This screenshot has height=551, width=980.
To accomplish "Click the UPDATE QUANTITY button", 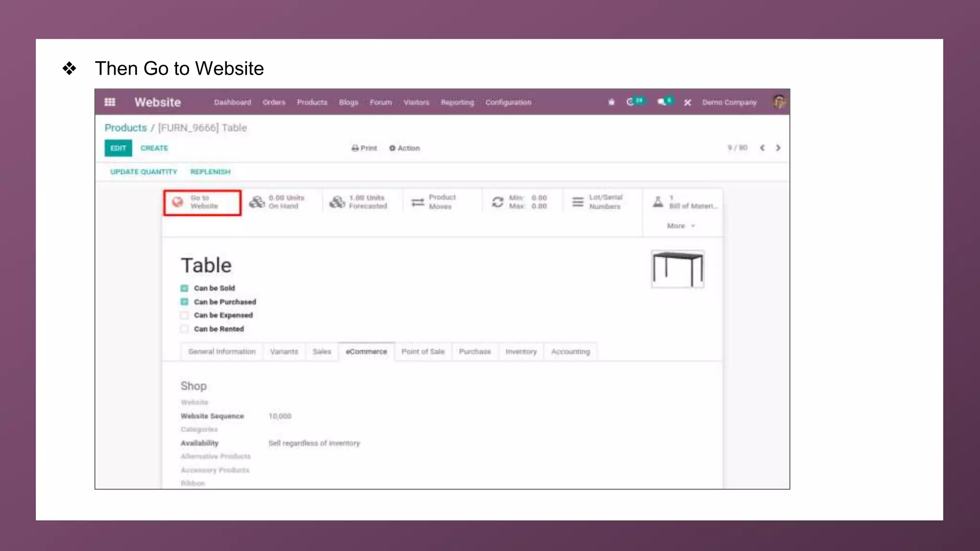I will point(144,172).
